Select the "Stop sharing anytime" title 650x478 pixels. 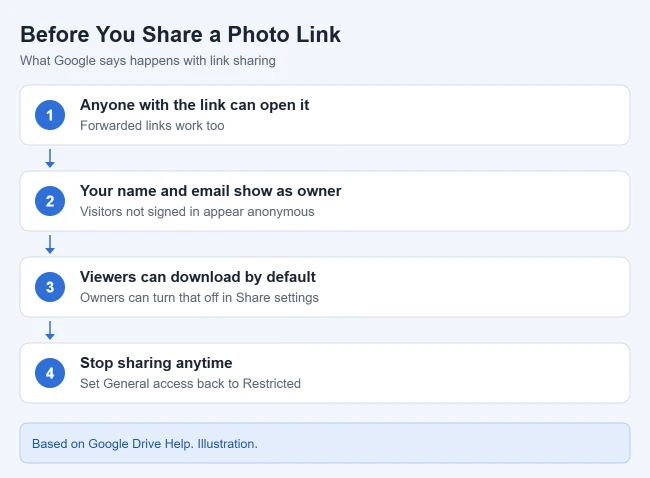pyautogui.click(x=156, y=363)
